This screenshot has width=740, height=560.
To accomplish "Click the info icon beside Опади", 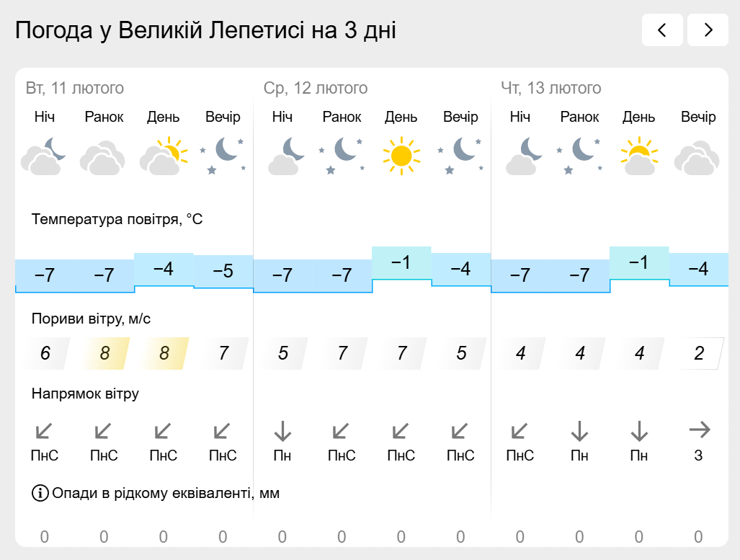I will pos(40,493).
